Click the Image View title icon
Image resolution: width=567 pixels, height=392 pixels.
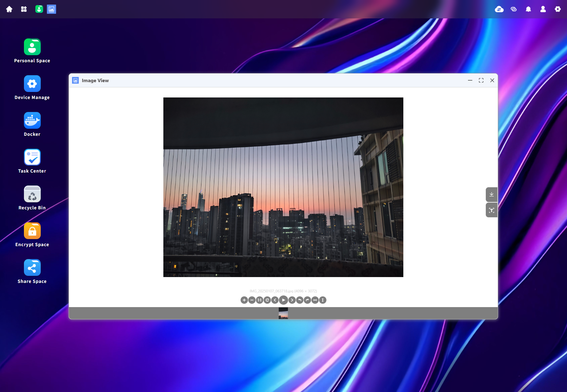pos(75,80)
